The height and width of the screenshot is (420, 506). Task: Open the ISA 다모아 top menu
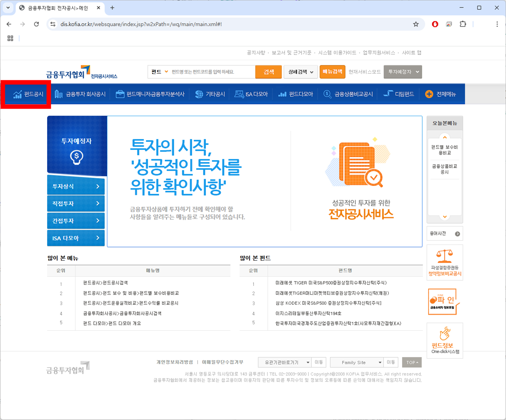click(x=251, y=94)
